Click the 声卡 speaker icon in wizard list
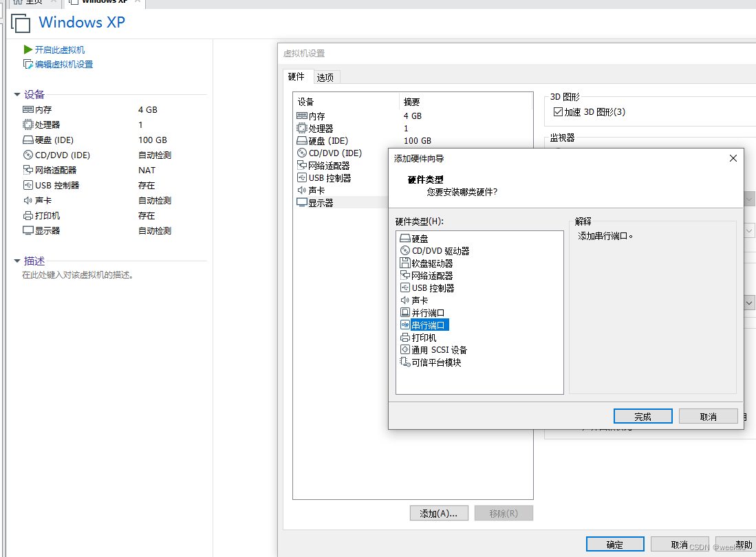The width and height of the screenshot is (756, 557). (405, 301)
